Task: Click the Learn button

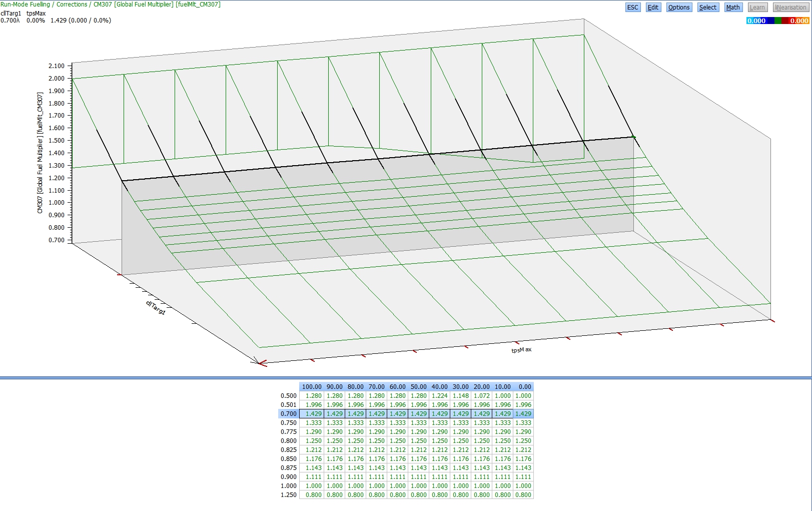Action: click(757, 8)
